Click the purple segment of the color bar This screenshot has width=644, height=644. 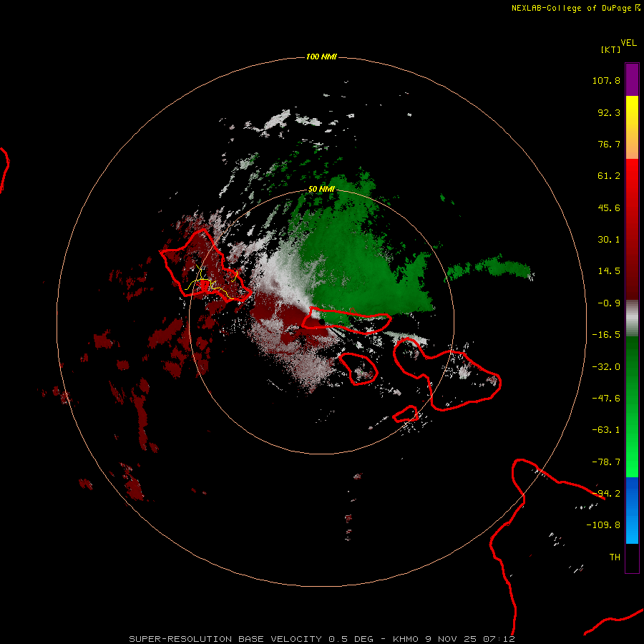pyautogui.click(x=632, y=79)
